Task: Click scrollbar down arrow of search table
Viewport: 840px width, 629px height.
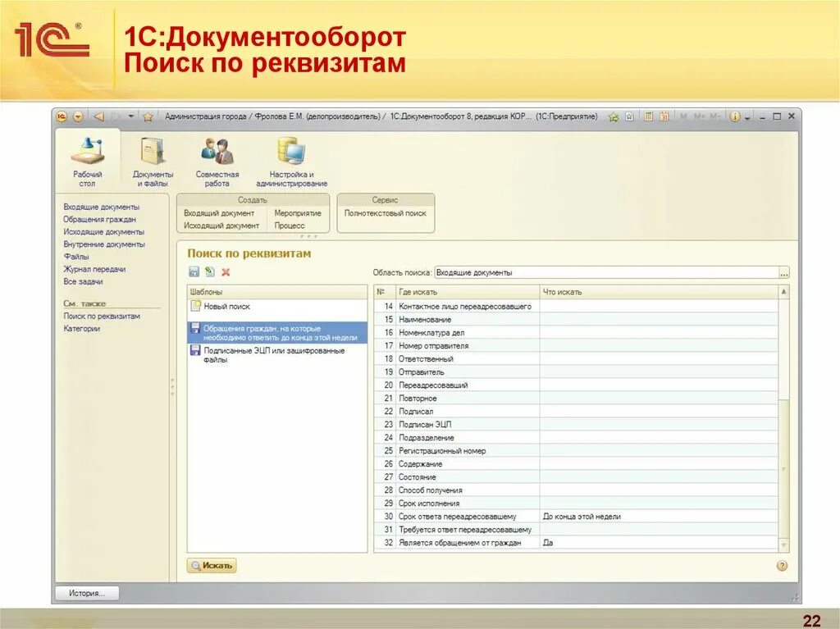Action: [783, 545]
